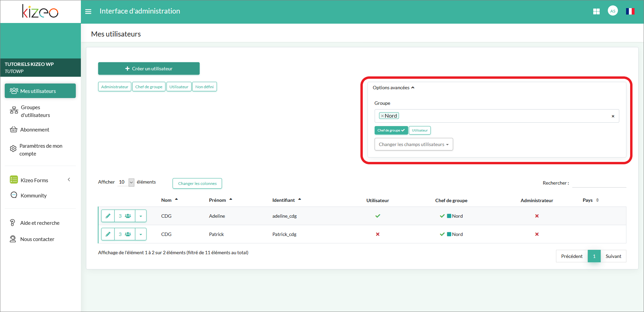Sort by Nom column

coord(169,200)
